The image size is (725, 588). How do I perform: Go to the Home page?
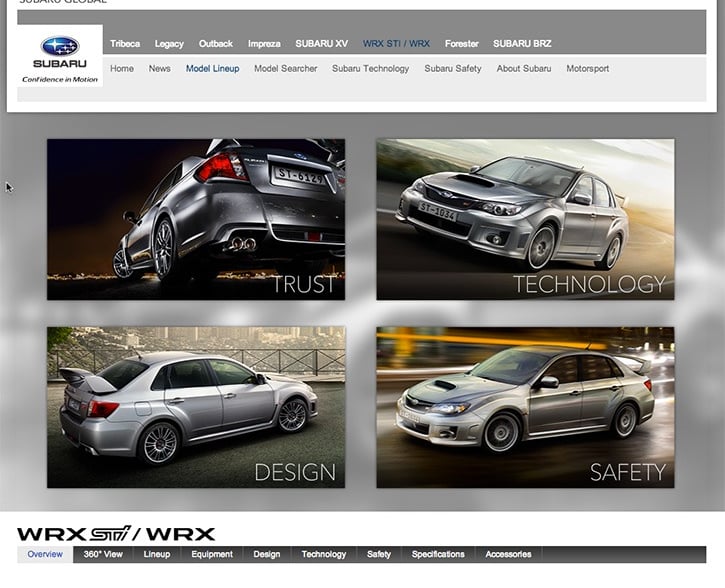122,68
